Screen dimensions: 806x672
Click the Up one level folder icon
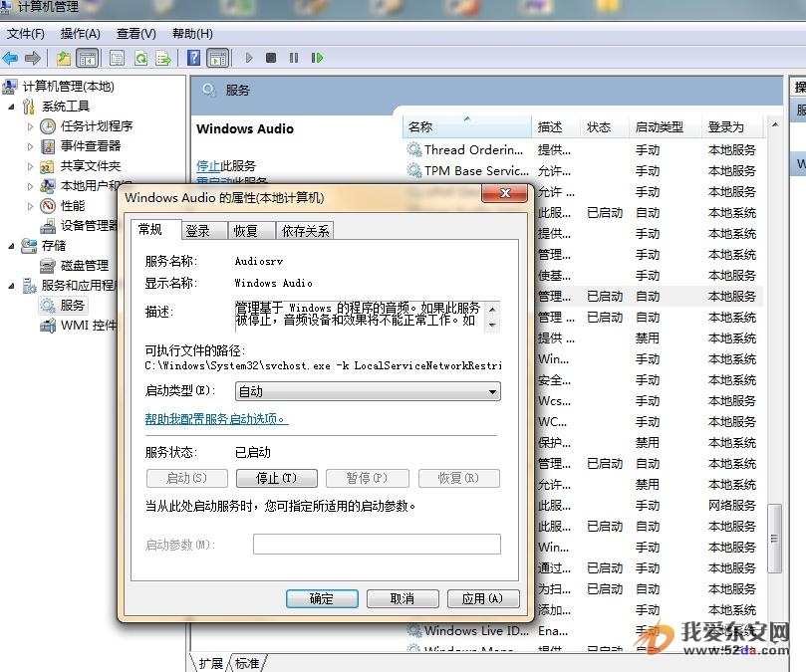[63, 58]
